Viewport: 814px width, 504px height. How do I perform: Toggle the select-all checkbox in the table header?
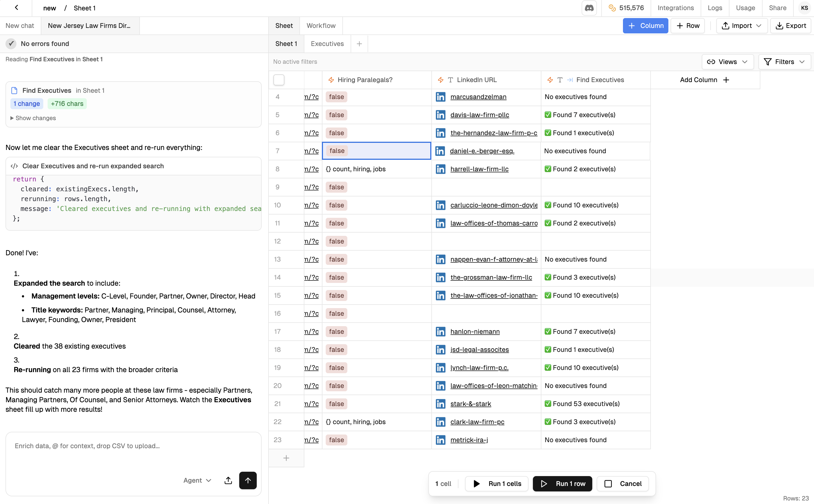[279, 80]
